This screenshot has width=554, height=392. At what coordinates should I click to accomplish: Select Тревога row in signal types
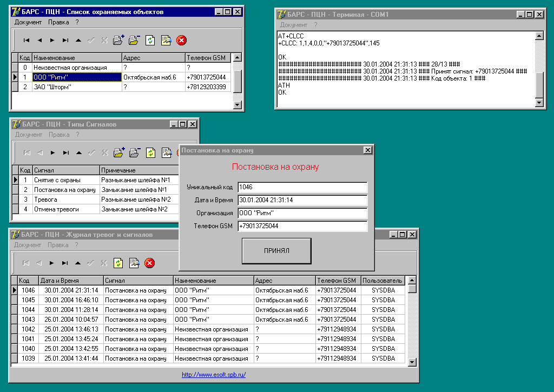tap(95, 200)
